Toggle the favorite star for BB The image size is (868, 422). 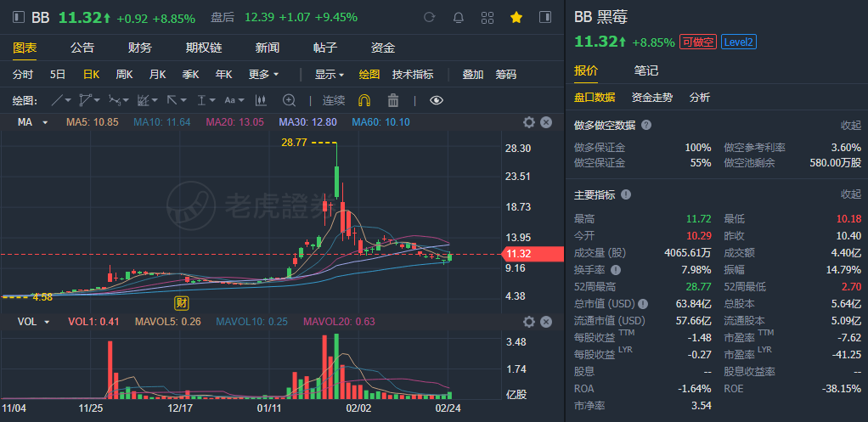516,17
